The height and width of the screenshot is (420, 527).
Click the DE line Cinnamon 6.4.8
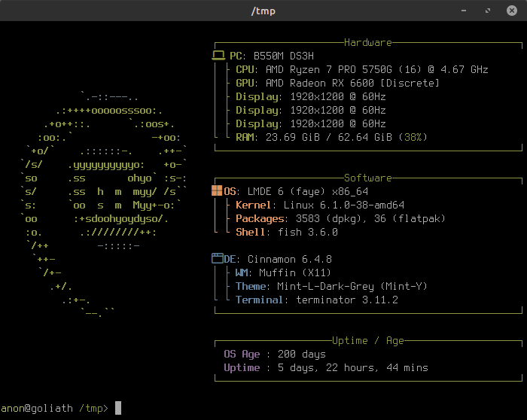(278, 260)
